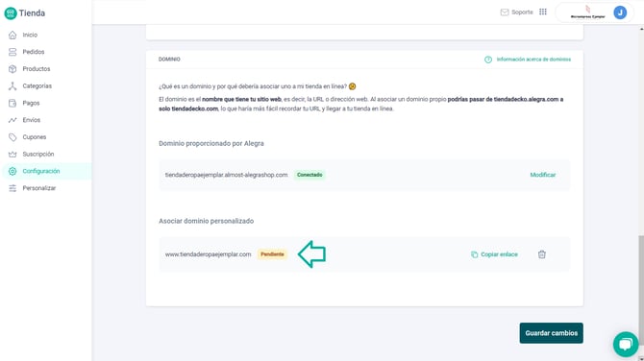This screenshot has width=644, height=361.
Task: Click the Personalizar sliders icon
Action: [x=12, y=188]
